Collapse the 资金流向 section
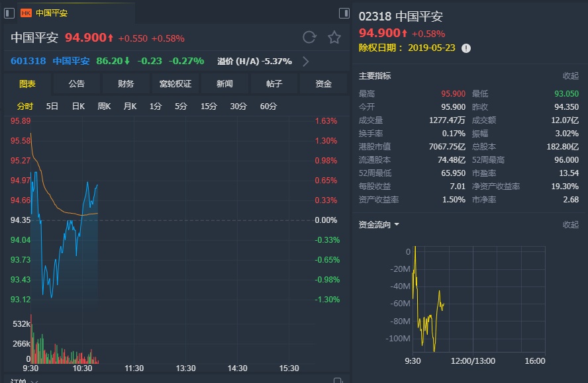 [570, 225]
